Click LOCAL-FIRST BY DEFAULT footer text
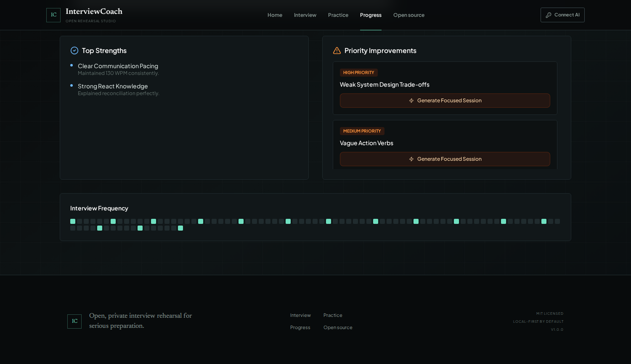Screen dimensions: 631x364 (x=538, y=321)
